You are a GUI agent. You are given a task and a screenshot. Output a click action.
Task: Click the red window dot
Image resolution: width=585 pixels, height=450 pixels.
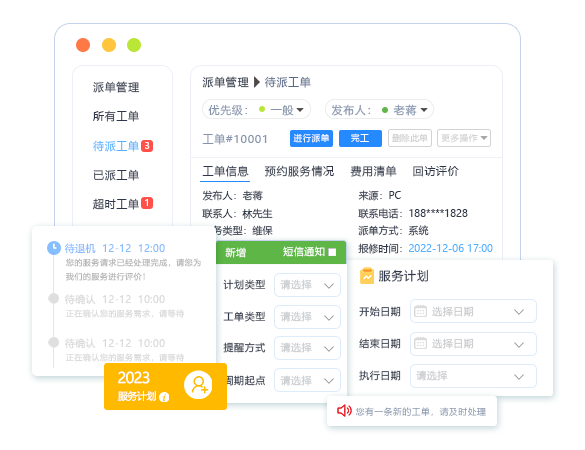(x=83, y=45)
